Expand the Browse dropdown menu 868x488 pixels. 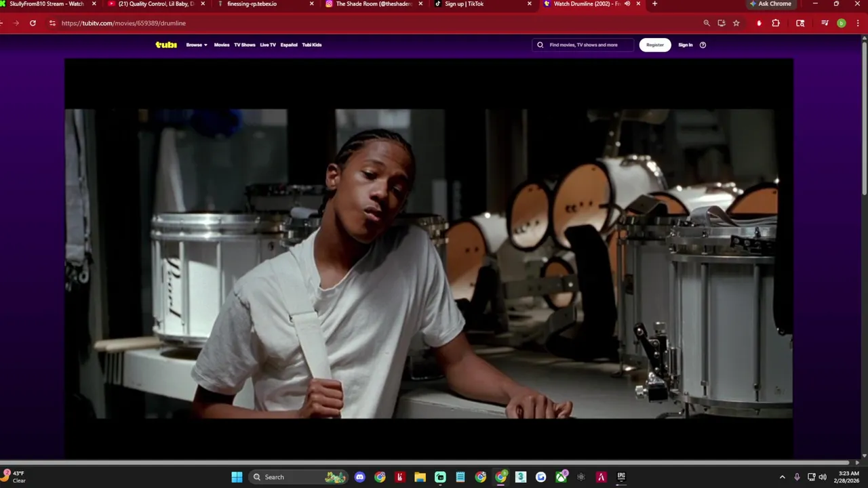click(x=197, y=45)
